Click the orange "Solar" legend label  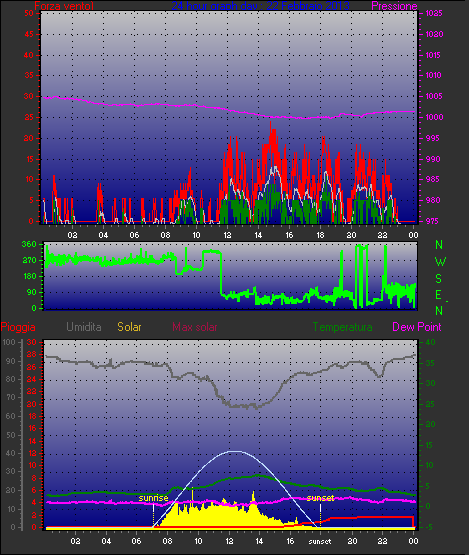pos(129,327)
